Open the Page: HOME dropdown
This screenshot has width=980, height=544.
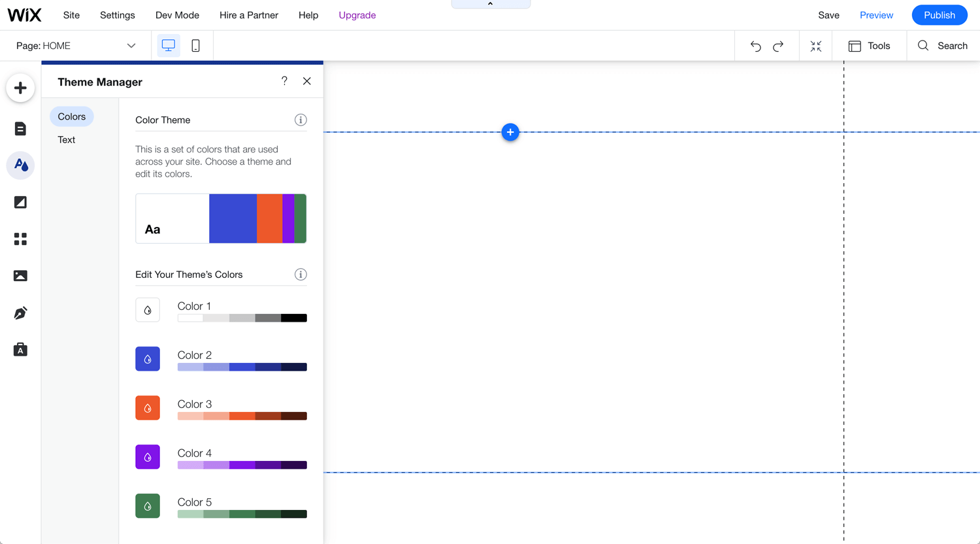(x=76, y=46)
